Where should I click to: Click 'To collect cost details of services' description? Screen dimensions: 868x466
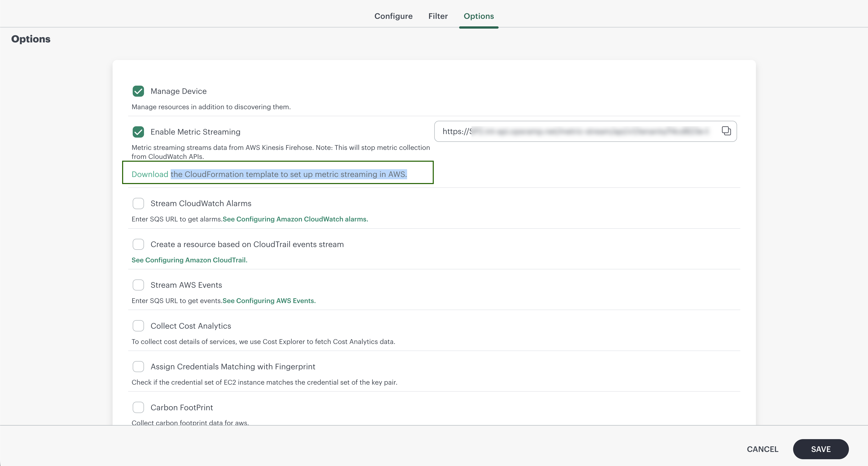tap(263, 342)
